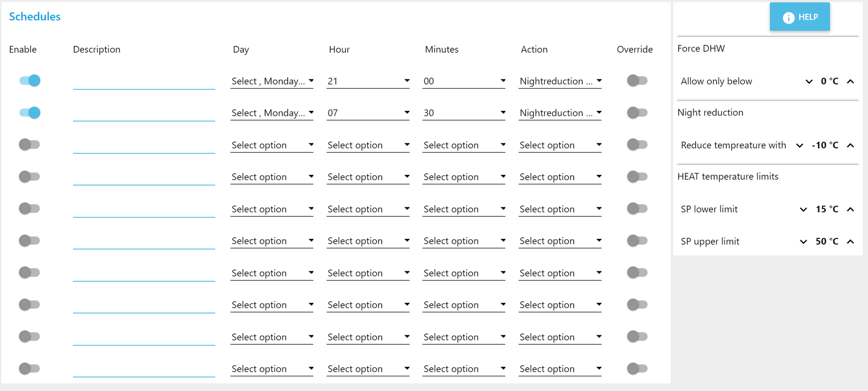Click up chevron for Reduce temperature with
The height and width of the screenshot is (391, 868).
point(850,145)
